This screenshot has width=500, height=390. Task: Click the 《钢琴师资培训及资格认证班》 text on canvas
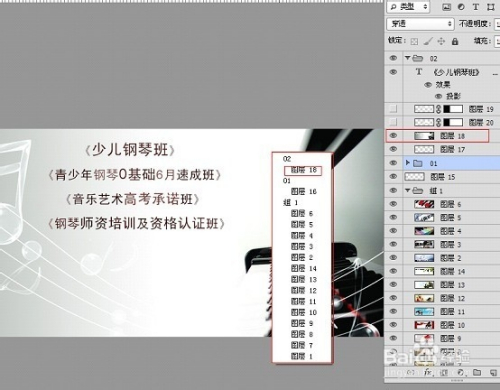(136, 224)
